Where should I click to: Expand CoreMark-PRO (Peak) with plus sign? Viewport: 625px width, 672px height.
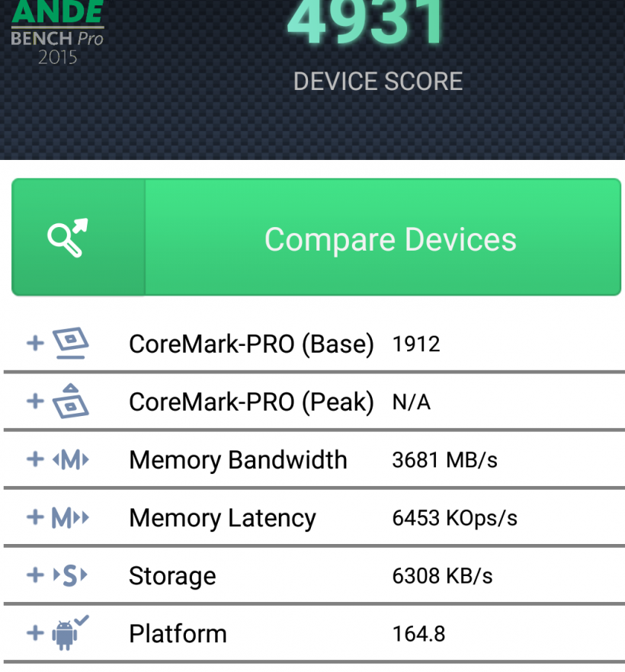point(35,401)
